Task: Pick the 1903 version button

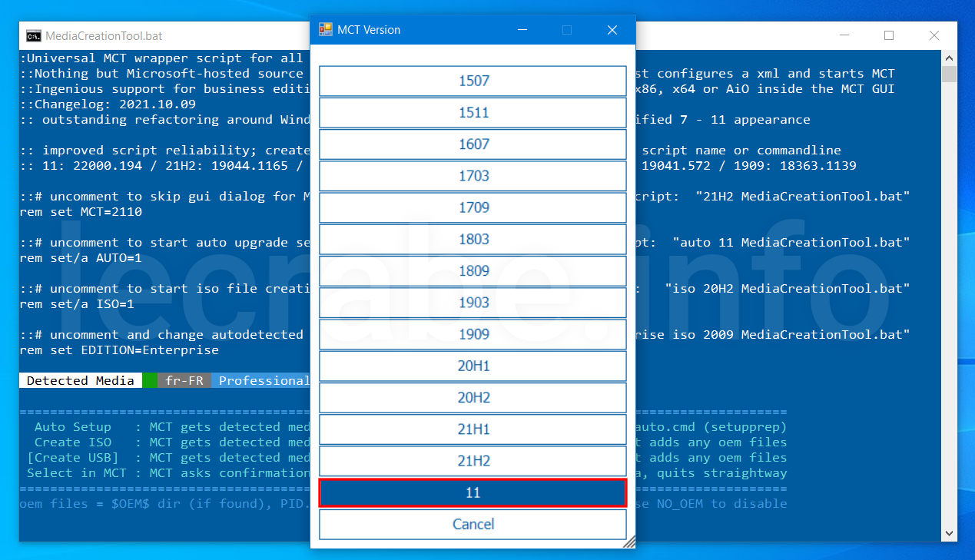Action: point(473,303)
